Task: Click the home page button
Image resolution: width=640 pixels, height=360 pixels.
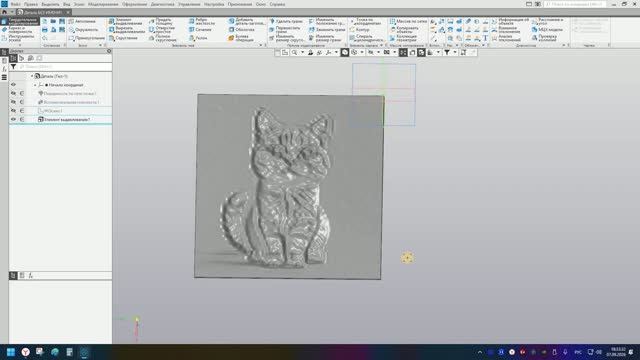Action: click(x=4, y=12)
